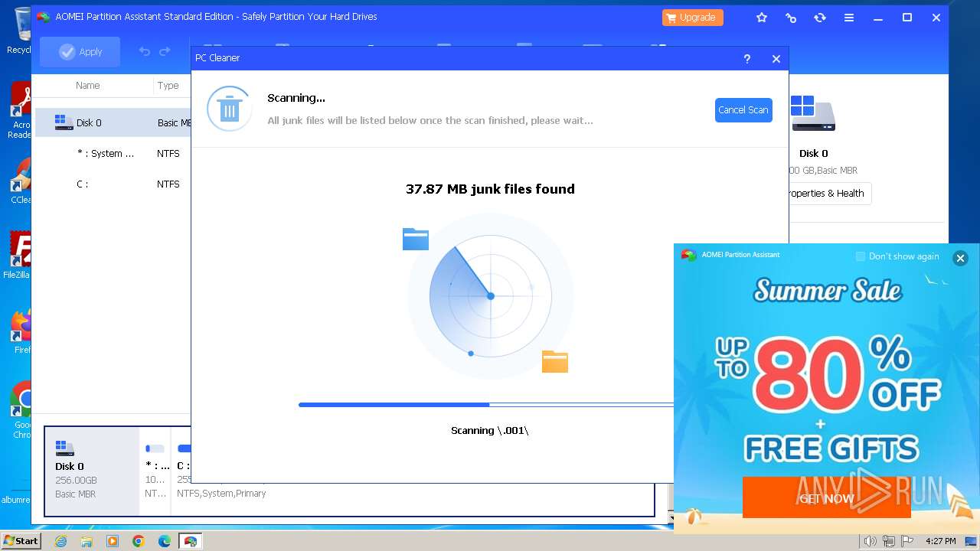Click Properties & Health button
Viewport: 980px width, 551px height.
pos(829,194)
